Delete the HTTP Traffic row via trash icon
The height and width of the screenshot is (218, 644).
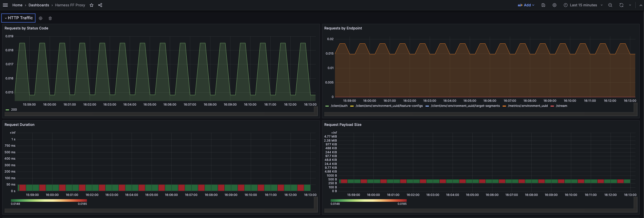[x=50, y=18]
